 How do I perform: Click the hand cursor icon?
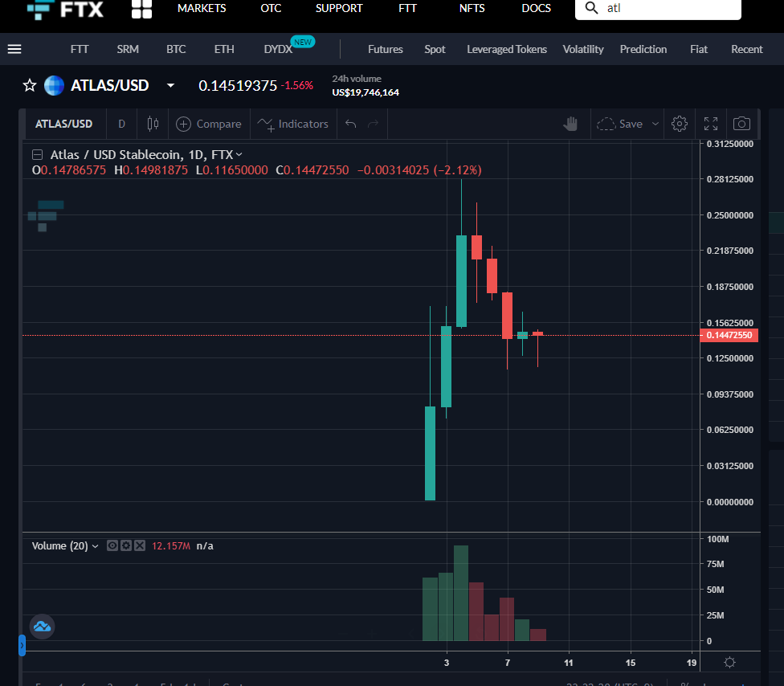(x=570, y=124)
